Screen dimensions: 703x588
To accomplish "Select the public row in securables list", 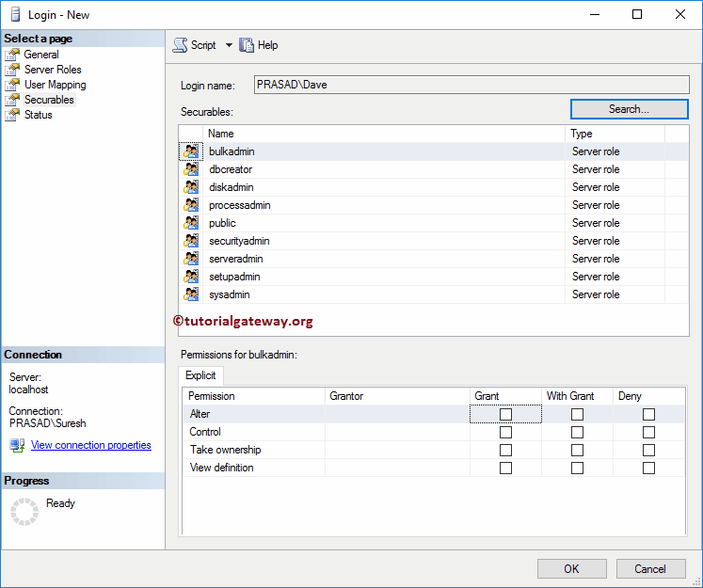I will [222, 223].
